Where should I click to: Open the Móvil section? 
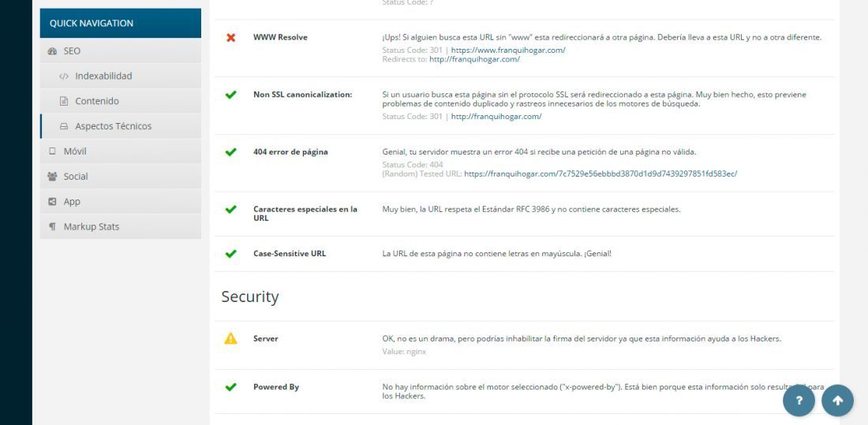pos(120,151)
